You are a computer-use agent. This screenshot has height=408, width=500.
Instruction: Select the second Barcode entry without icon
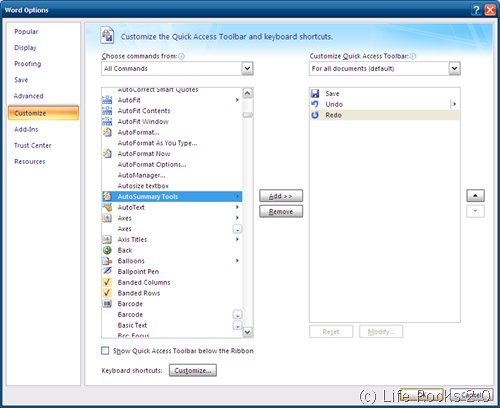172,314
